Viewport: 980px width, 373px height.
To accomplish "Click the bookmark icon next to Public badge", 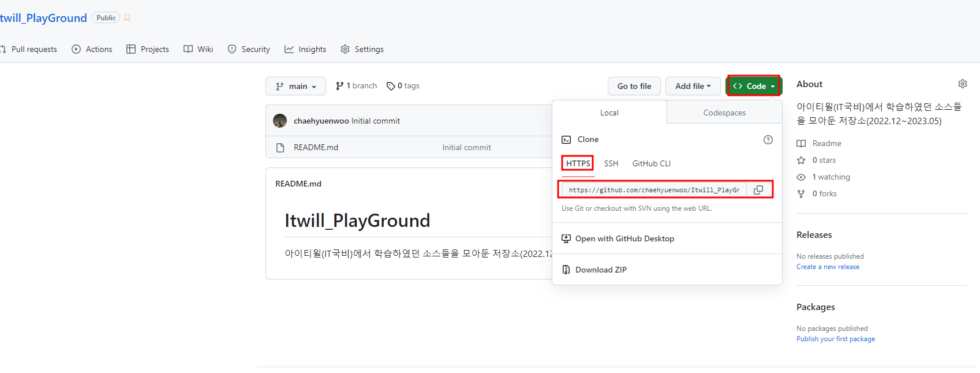I will (x=127, y=18).
